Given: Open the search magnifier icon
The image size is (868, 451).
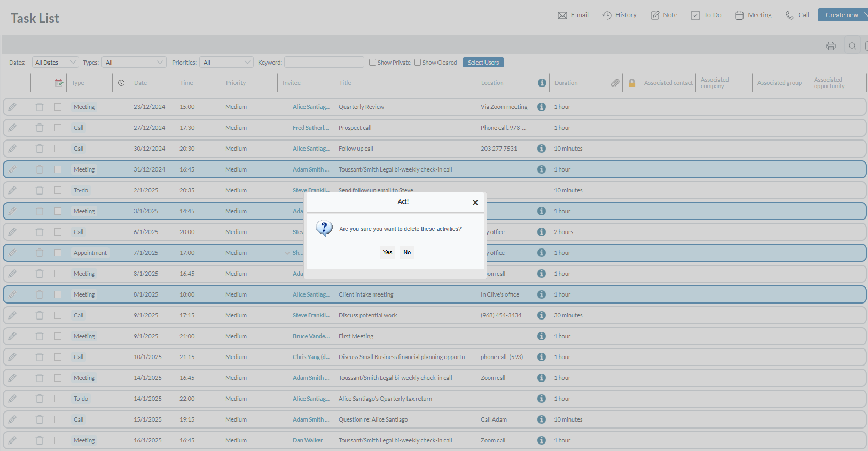Looking at the screenshot, I should (x=853, y=46).
